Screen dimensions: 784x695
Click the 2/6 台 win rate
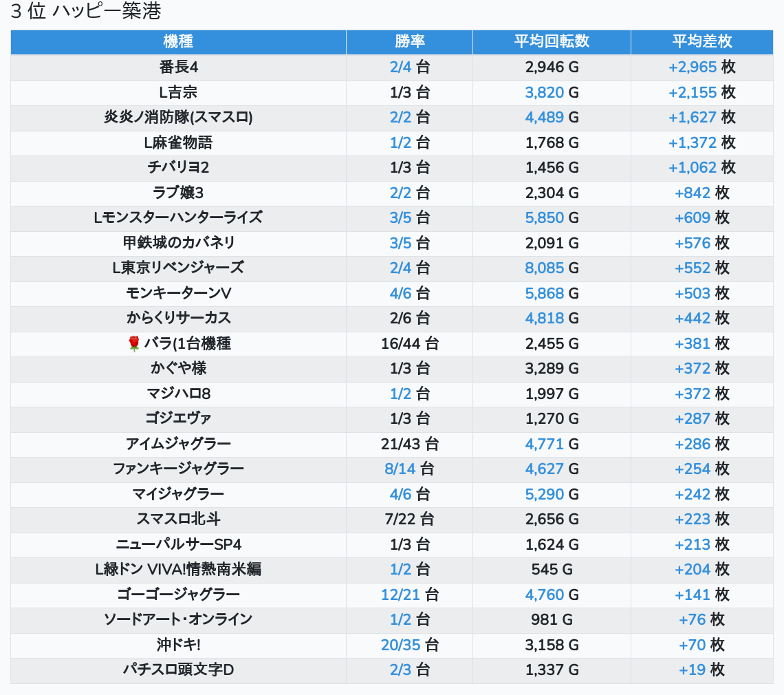click(x=409, y=318)
